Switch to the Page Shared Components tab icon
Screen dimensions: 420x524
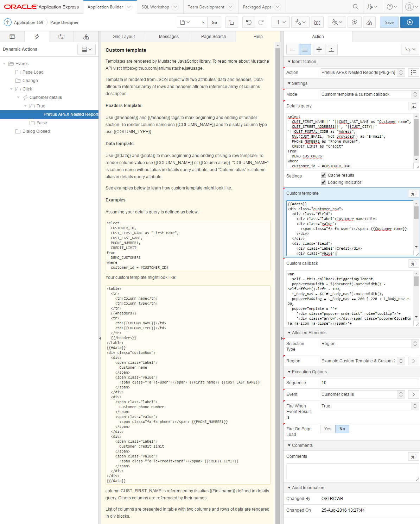(x=86, y=37)
